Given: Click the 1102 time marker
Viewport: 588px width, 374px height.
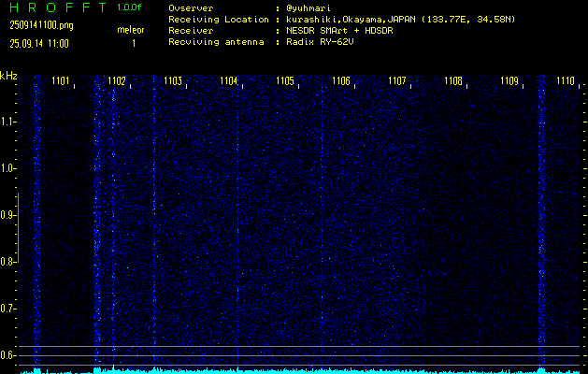Looking at the screenshot, I should [x=116, y=80].
